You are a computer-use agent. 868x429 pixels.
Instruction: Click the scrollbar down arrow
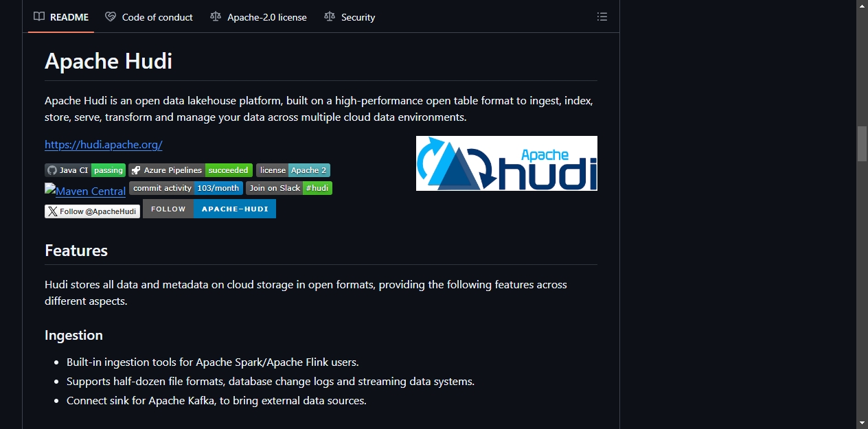click(x=862, y=423)
